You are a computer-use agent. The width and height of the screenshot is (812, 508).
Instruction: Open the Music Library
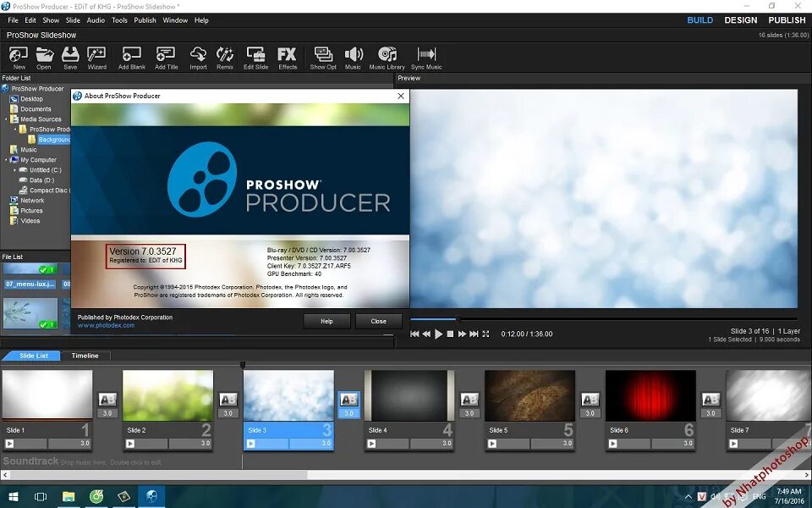[x=387, y=58]
